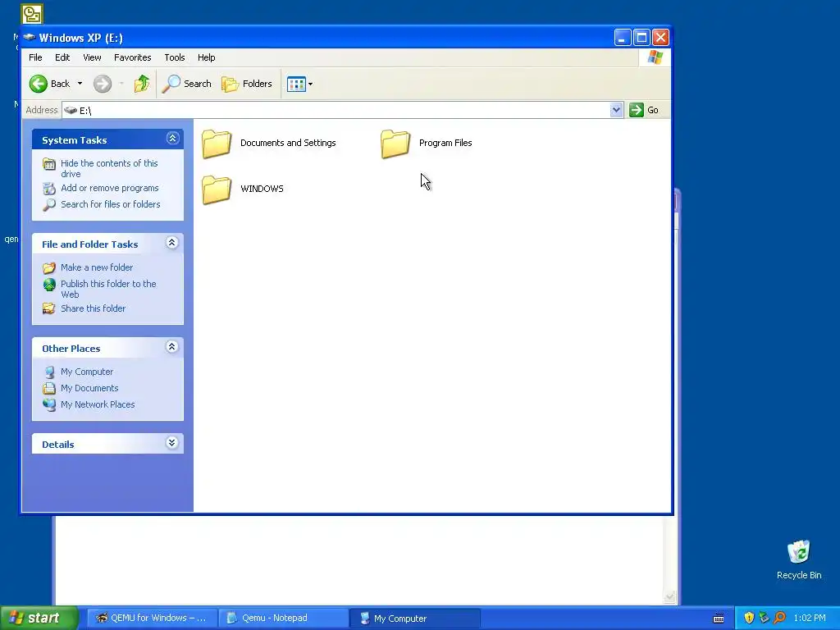Image resolution: width=840 pixels, height=630 pixels.
Task: Click Add or remove programs link
Action: coord(110,188)
